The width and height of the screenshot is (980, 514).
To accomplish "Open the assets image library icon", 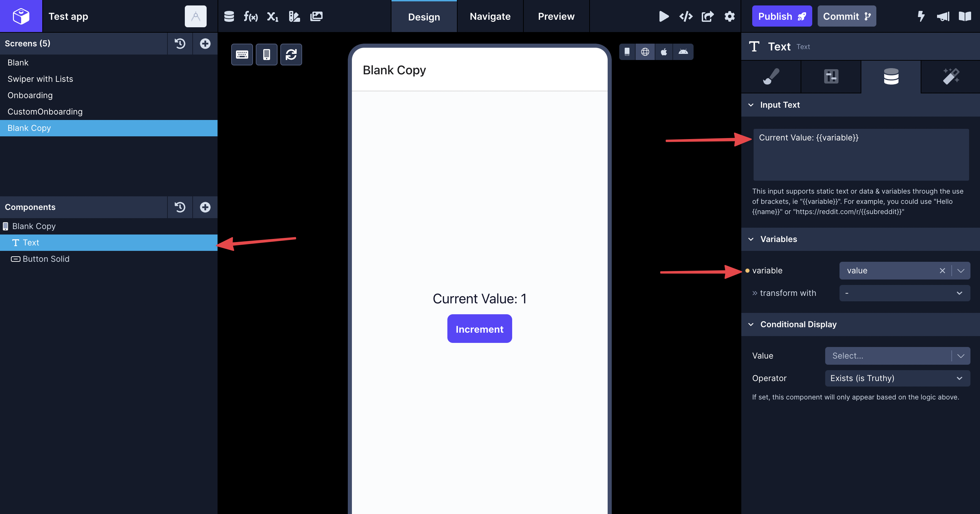I will (x=316, y=16).
